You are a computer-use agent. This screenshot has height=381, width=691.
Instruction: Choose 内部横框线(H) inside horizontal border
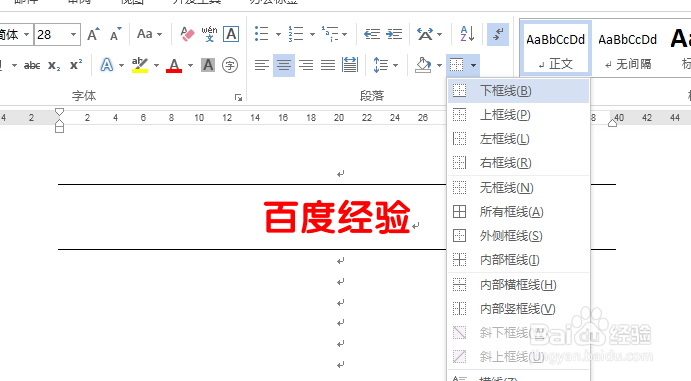pyautogui.click(x=519, y=285)
